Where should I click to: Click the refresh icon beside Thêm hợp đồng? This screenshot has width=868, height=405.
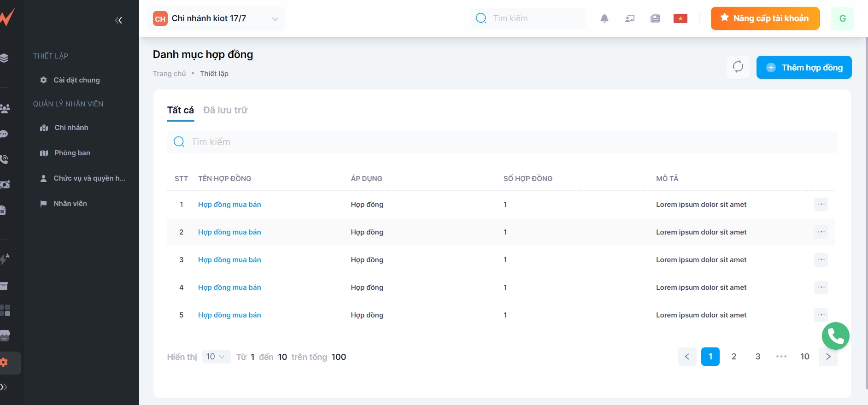click(738, 67)
